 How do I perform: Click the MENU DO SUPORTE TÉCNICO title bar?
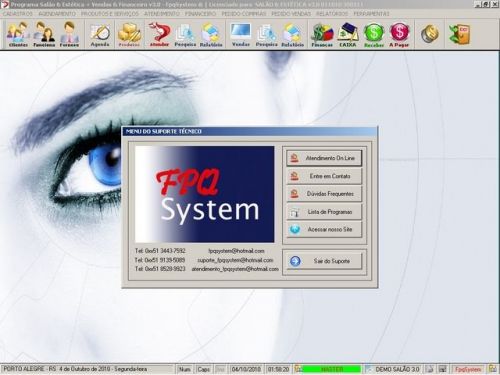tap(250, 131)
